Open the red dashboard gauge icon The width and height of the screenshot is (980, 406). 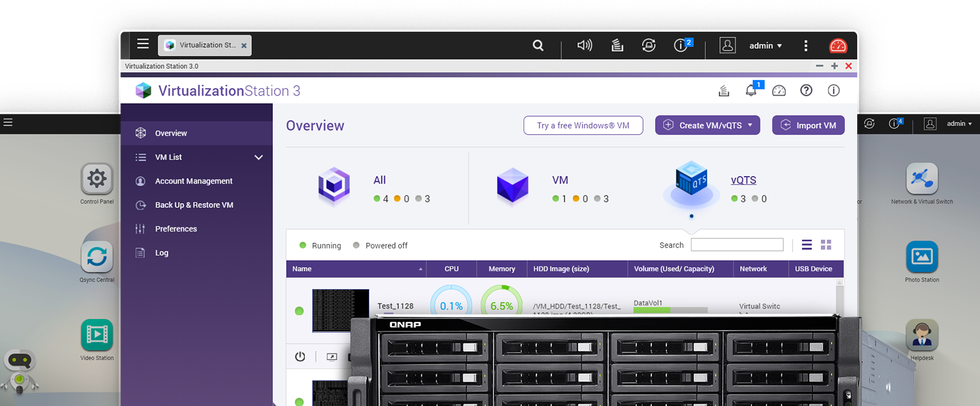(838, 45)
